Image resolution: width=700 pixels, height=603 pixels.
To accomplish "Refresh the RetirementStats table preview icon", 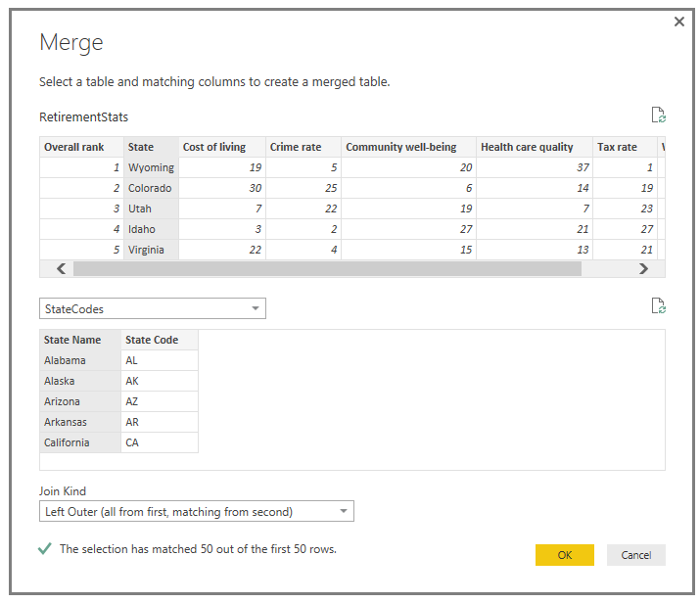I will [x=659, y=116].
